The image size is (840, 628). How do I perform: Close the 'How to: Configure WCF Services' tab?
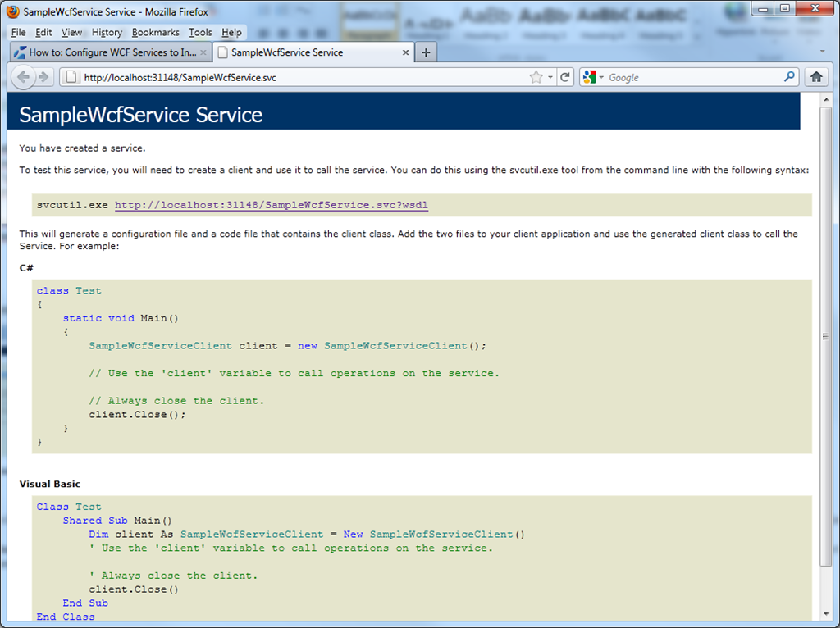click(x=203, y=52)
